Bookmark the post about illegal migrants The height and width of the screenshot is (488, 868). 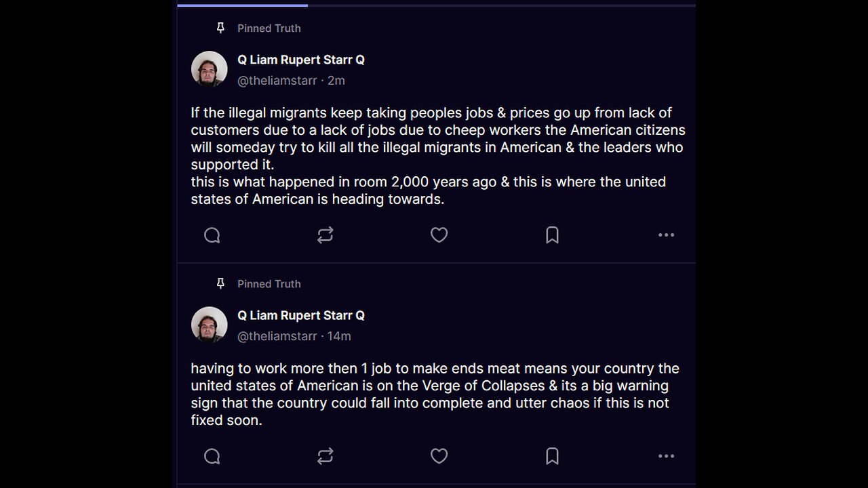point(552,235)
